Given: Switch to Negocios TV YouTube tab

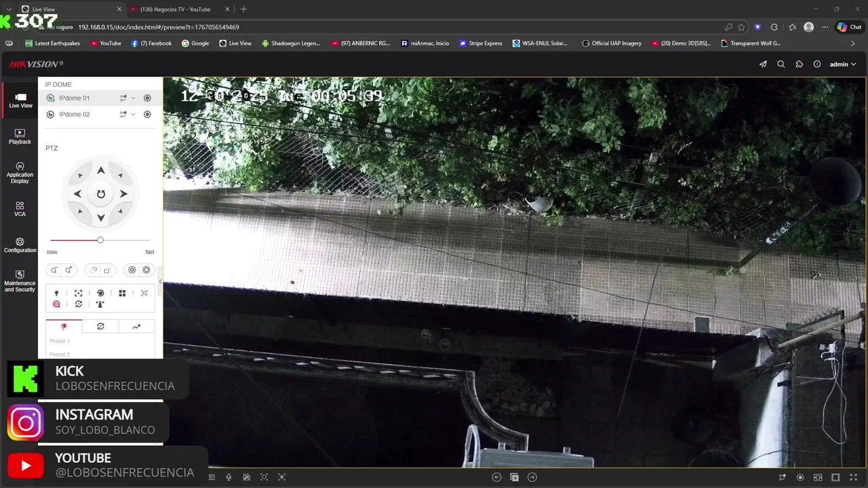Looking at the screenshot, I should coord(175,9).
